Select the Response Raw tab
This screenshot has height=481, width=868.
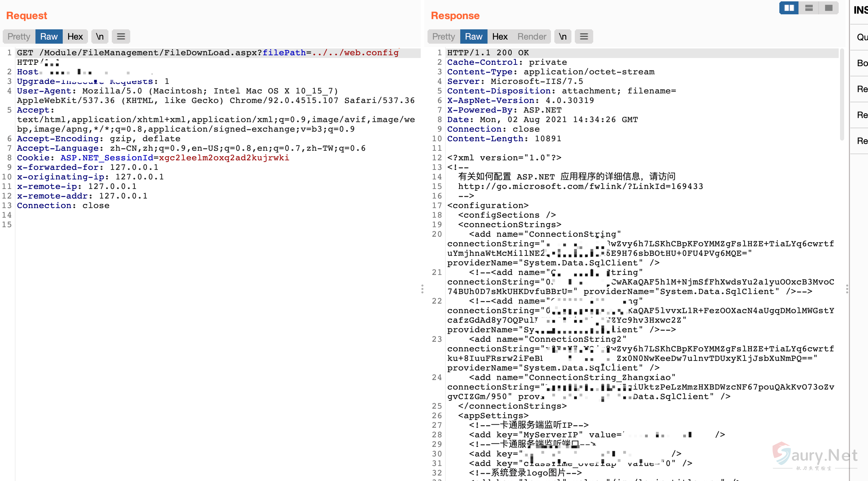tap(474, 37)
